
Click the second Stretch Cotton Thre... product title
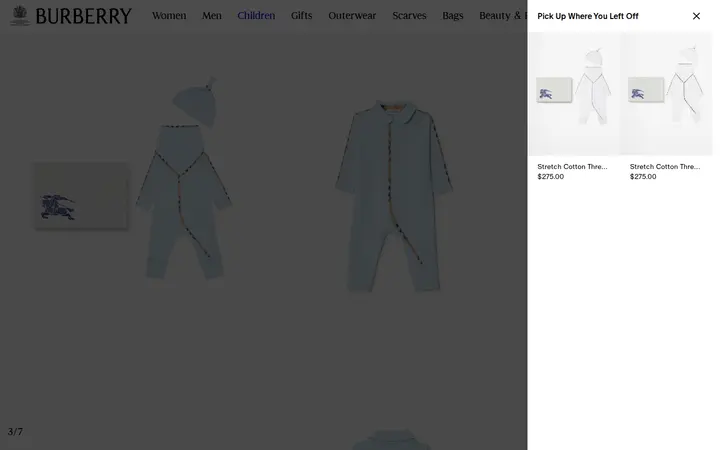click(x=665, y=167)
